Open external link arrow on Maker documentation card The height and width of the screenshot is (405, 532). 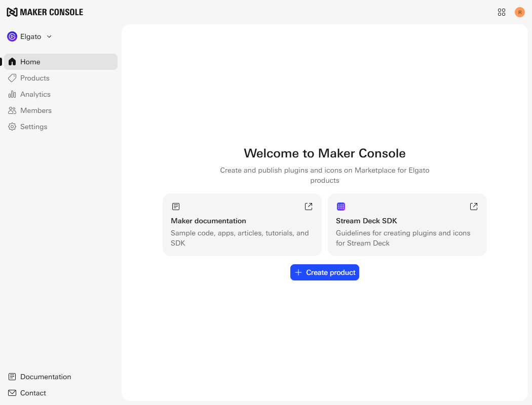tap(309, 207)
